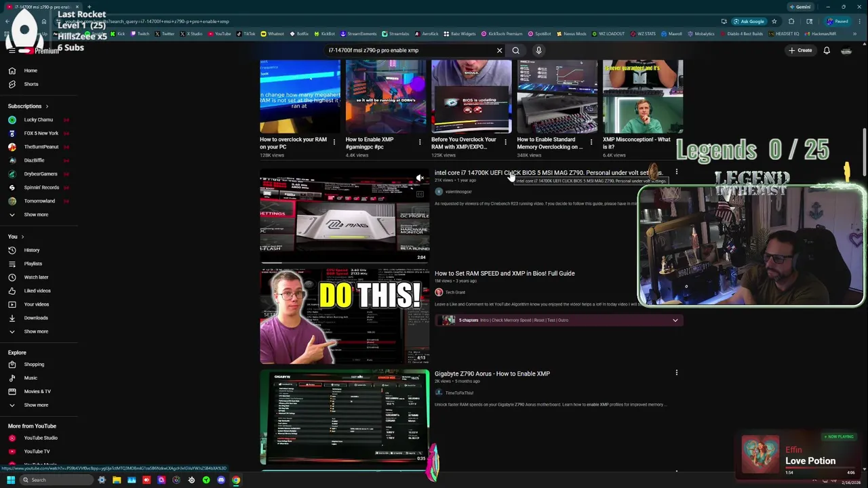Clear the search query with X
The width and height of the screenshot is (868, 488).
(x=499, y=50)
